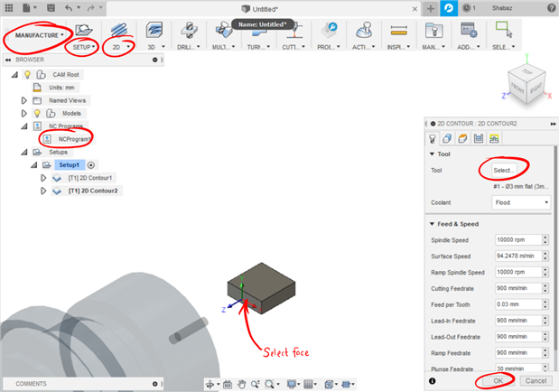This screenshot has height=392, width=559.
Task: Open the Actions toolbar icon
Action: point(363,31)
